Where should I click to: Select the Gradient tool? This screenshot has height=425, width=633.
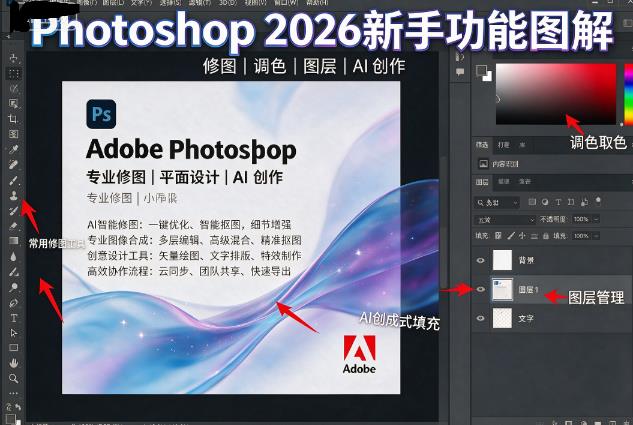(x=14, y=241)
